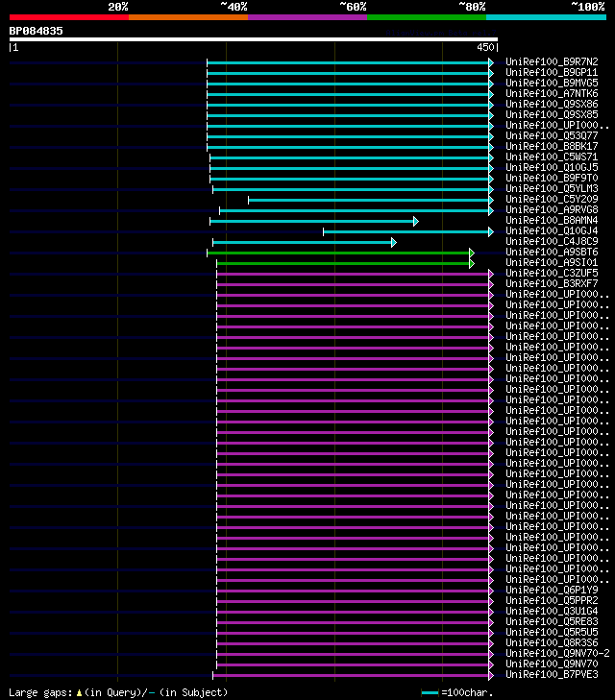Click the red 20% identity legend segment

point(69,17)
